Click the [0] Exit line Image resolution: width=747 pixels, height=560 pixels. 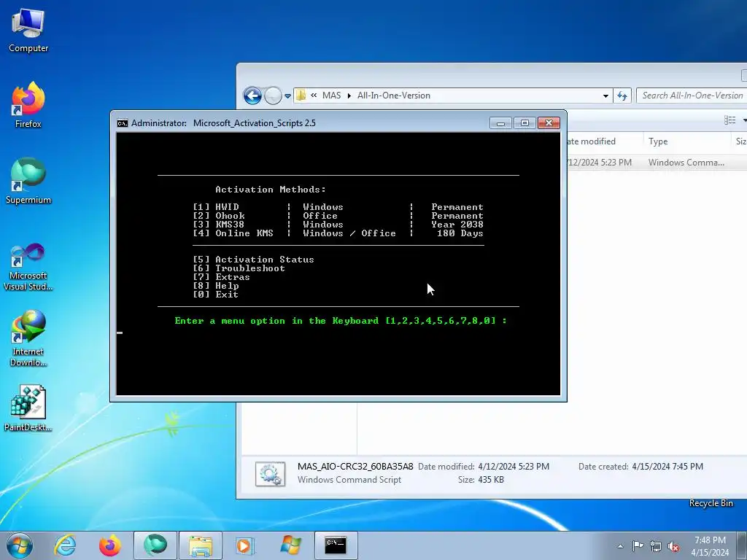[215, 295]
